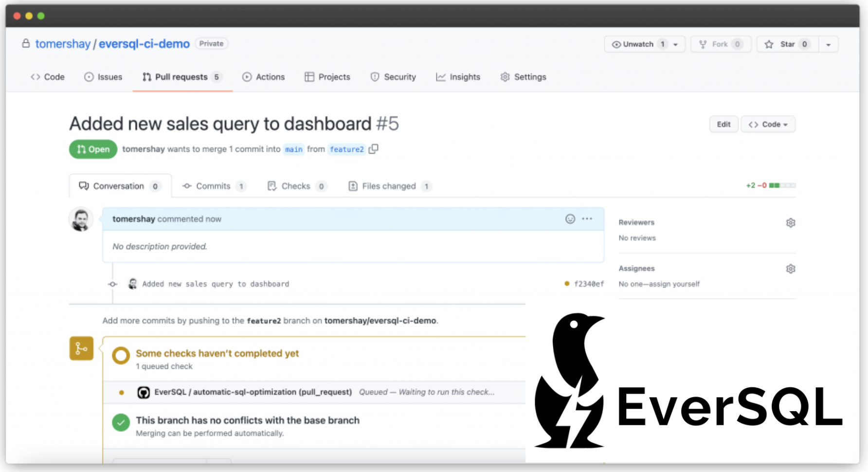The height and width of the screenshot is (472, 868).
Task: Click the pending checks yellow circle icon
Action: (121, 356)
